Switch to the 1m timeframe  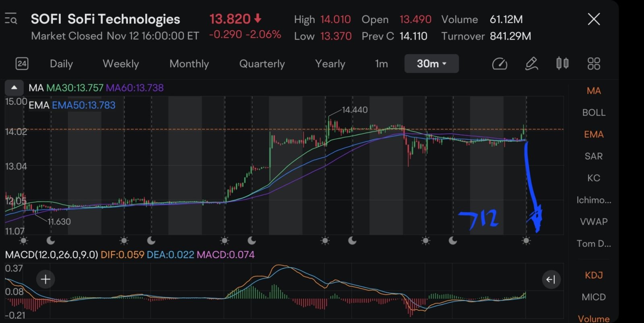coord(381,64)
